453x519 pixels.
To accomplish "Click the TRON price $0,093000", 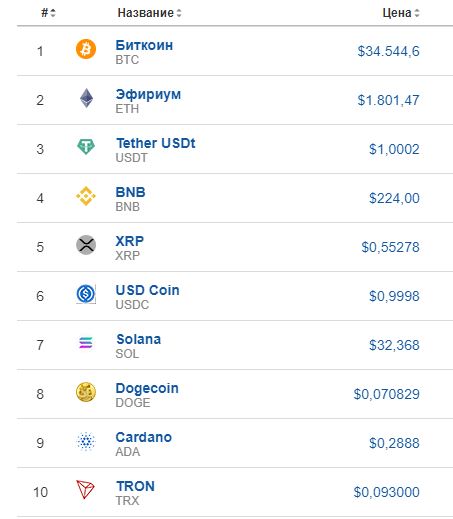I will pos(387,492).
